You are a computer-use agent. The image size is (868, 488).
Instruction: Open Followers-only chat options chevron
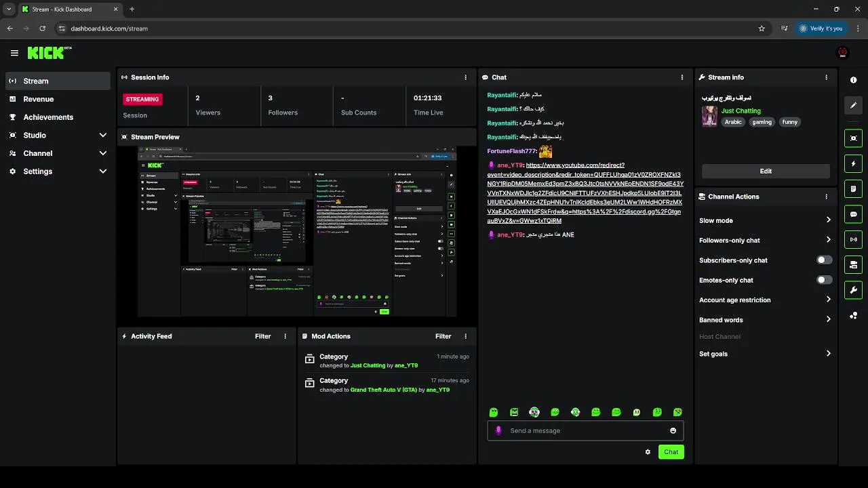coord(828,240)
